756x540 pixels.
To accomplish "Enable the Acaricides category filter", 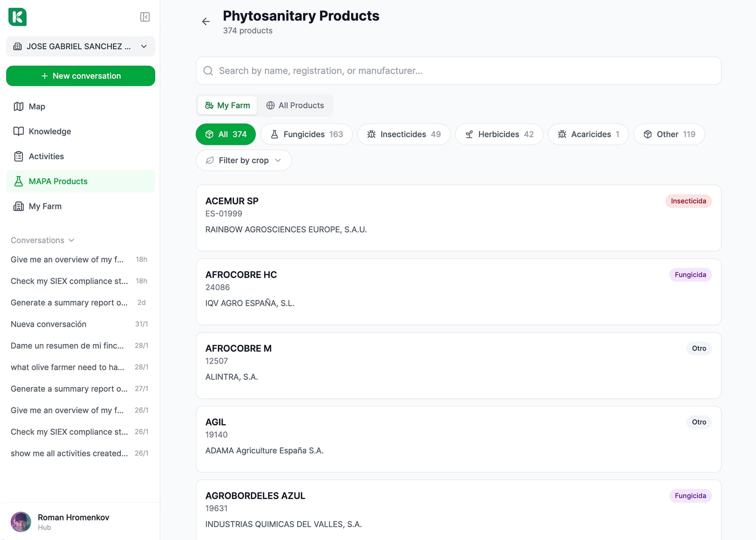I will pyautogui.click(x=588, y=134).
